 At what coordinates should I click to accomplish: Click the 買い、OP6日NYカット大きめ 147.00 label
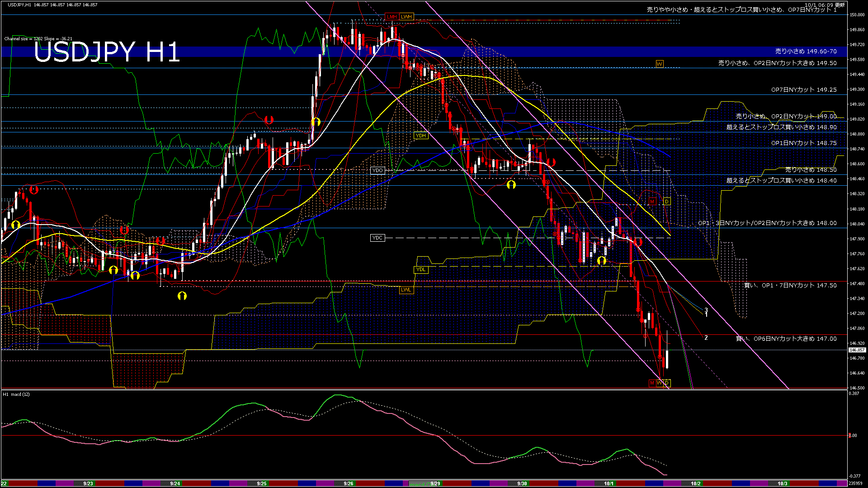tap(786, 338)
